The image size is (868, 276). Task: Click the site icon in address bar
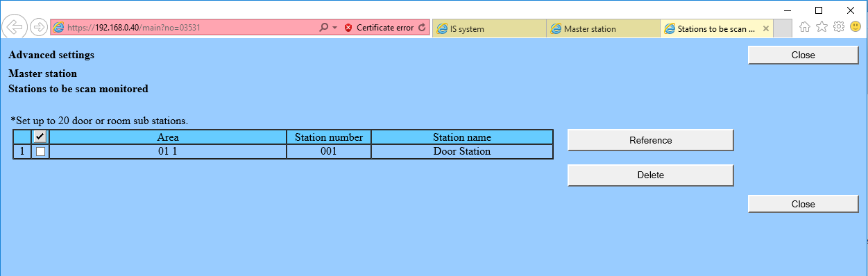click(59, 28)
